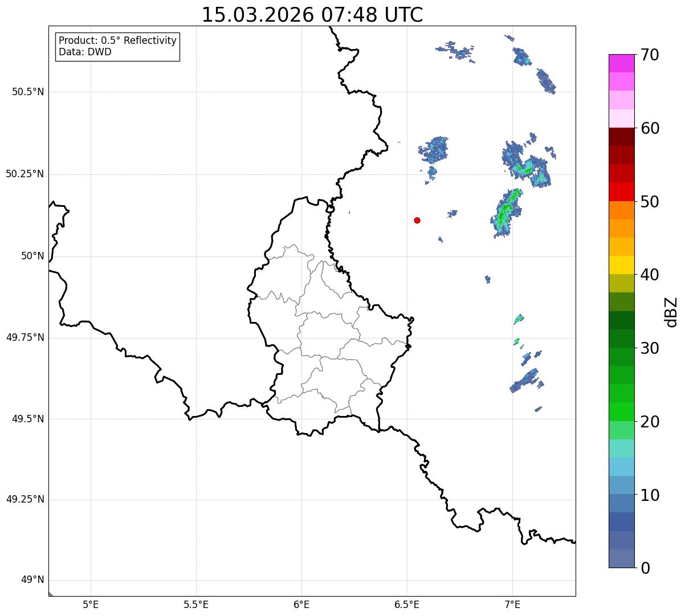The image size is (685, 616).
Task: Click the colorbar tick label 40
Action: pyautogui.click(x=650, y=275)
